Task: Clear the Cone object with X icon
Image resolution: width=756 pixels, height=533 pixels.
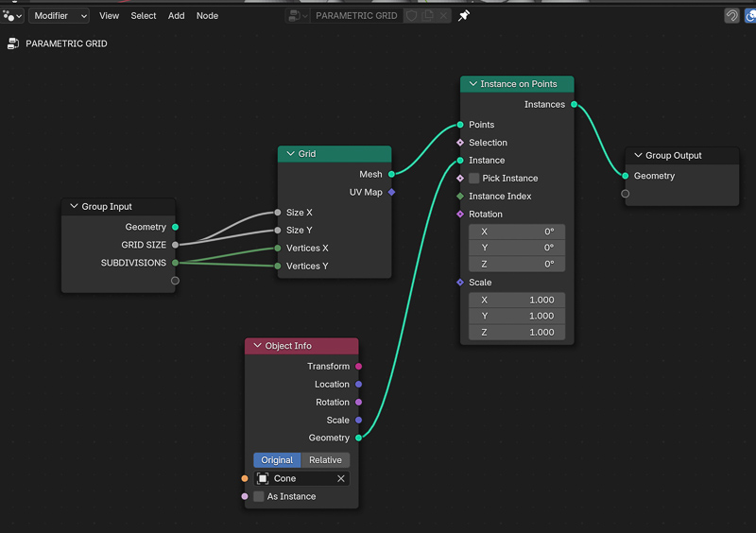Action: 341,479
